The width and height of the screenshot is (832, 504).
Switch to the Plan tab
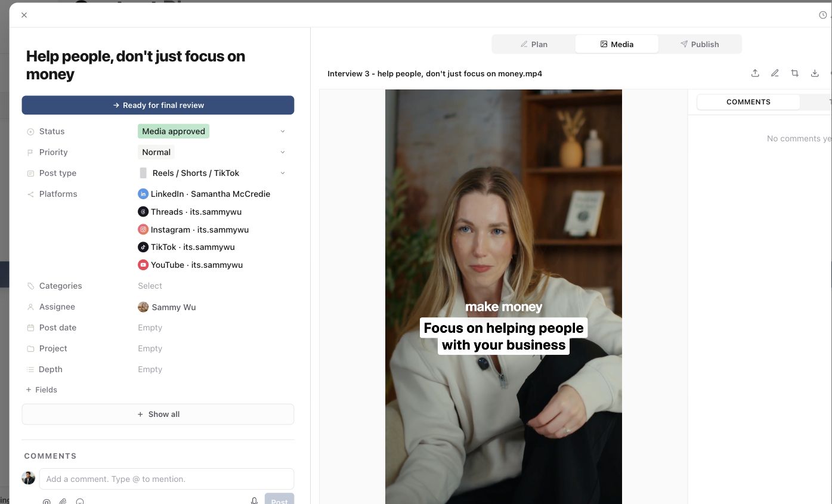click(534, 44)
